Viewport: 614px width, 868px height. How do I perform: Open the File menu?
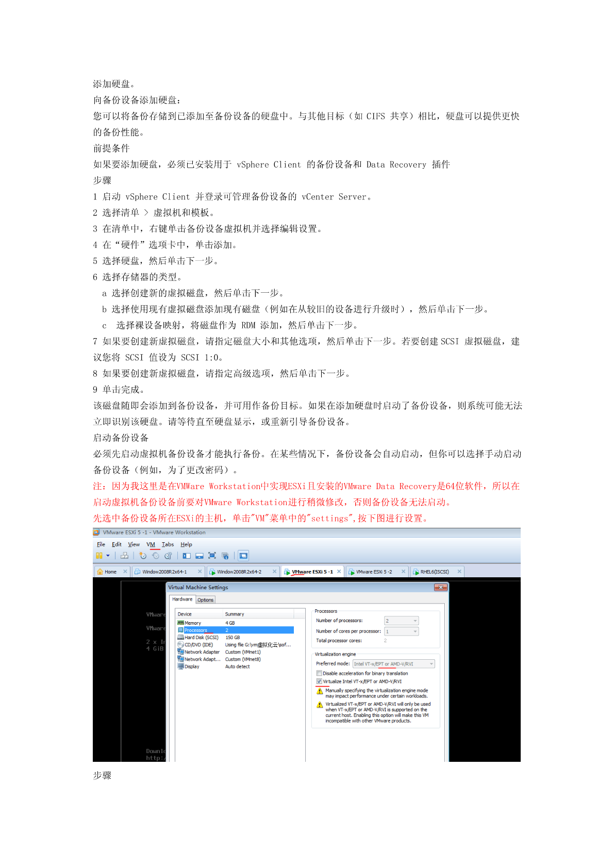click(x=101, y=544)
